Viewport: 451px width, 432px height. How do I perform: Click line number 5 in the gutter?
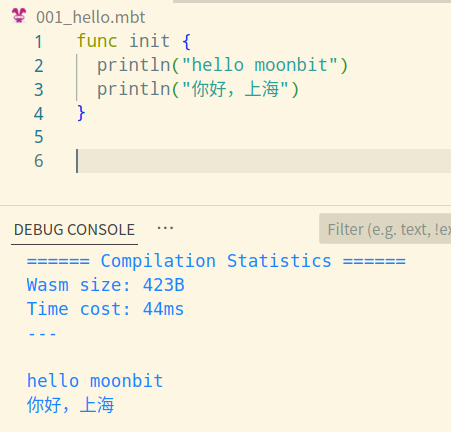point(39,137)
